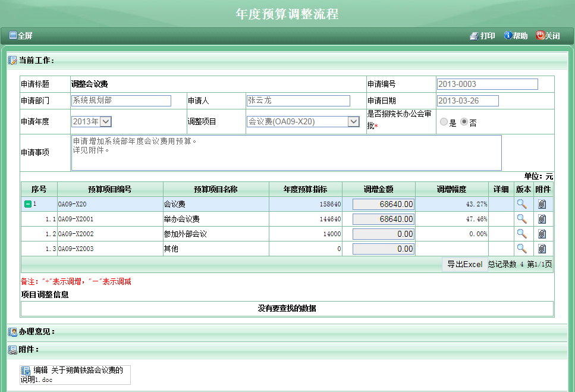Screen dimensions: 575x392
Task: Click the magnifier icon for 举办会议费 row
Action: point(521,219)
